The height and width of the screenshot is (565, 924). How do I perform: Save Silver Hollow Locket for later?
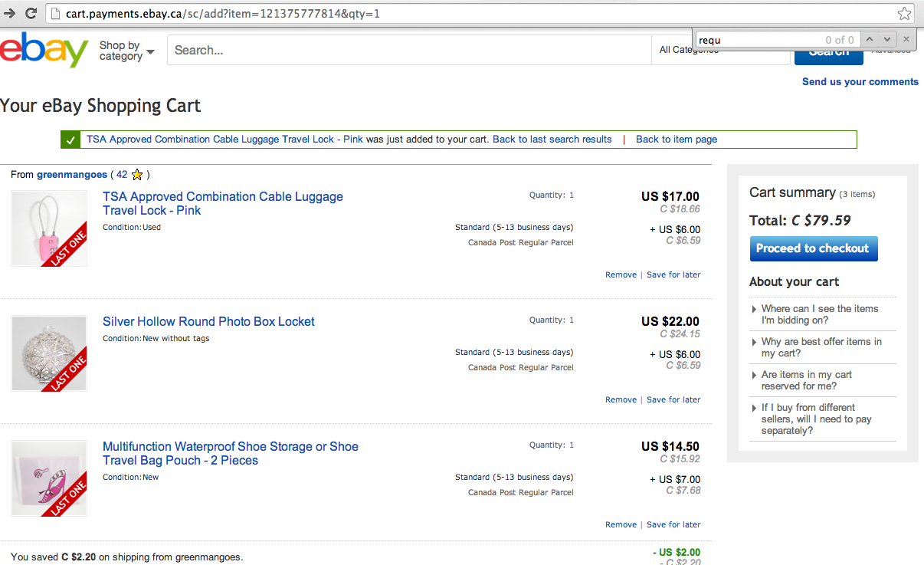(673, 399)
